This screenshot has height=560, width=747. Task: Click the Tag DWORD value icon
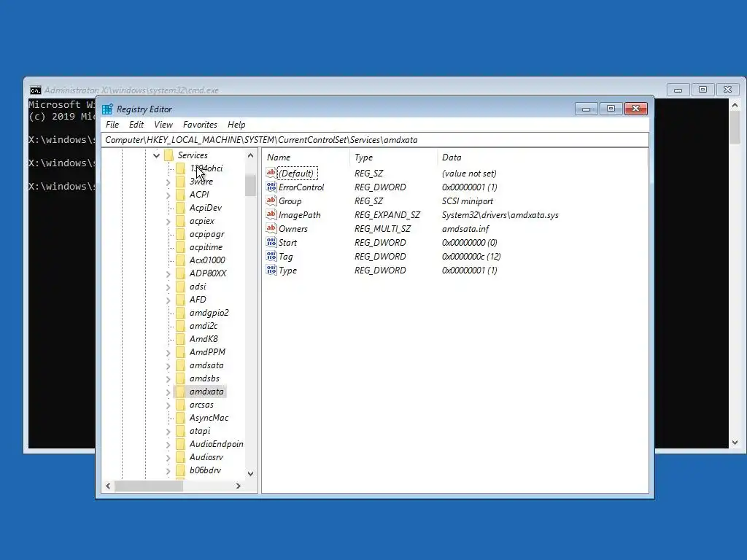[271, 256]
